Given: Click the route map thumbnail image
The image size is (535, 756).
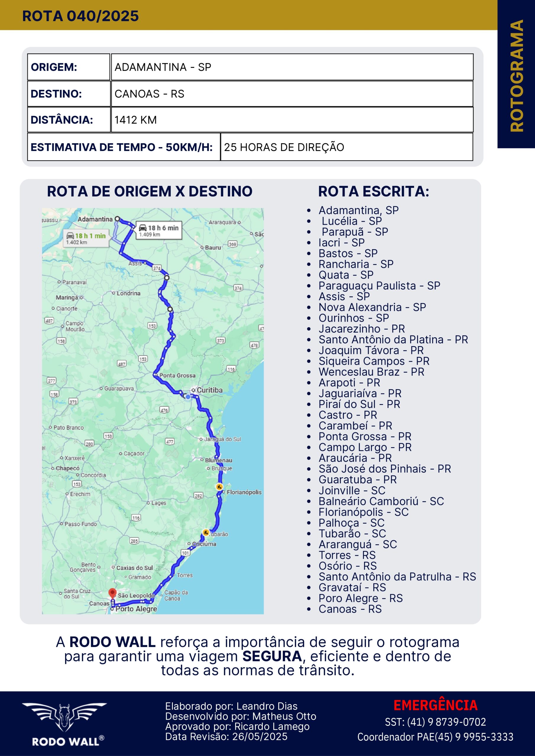Looking at the screenshot, I should click(153, 411).
